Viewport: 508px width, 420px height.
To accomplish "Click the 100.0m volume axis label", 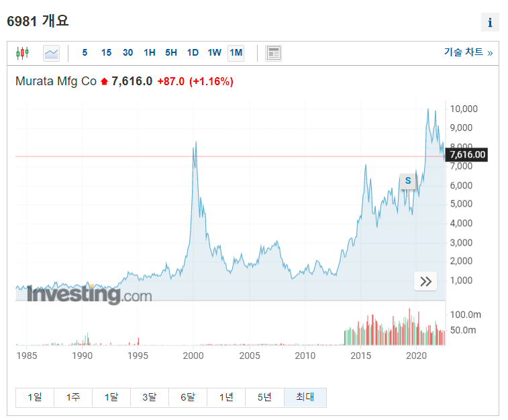I will [x=466, y=315].
